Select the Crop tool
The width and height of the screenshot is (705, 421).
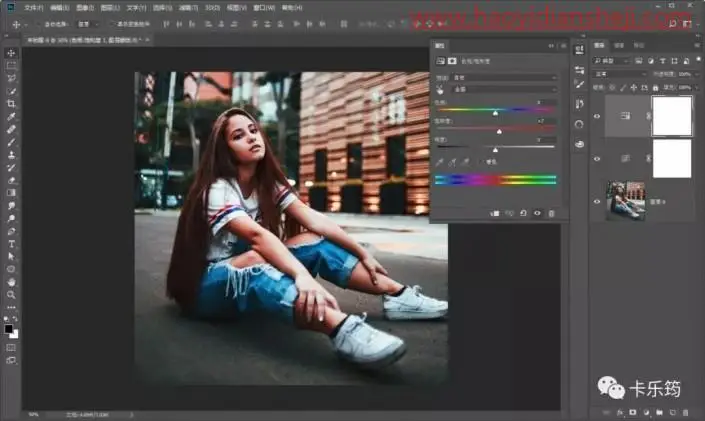point(11,104)
